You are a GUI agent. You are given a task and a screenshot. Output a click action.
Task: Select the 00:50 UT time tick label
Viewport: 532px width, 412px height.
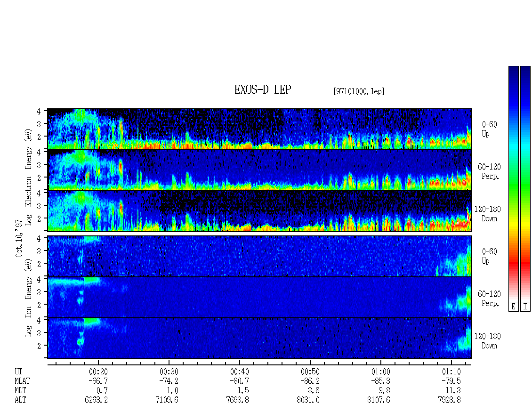tap(310, 372)
